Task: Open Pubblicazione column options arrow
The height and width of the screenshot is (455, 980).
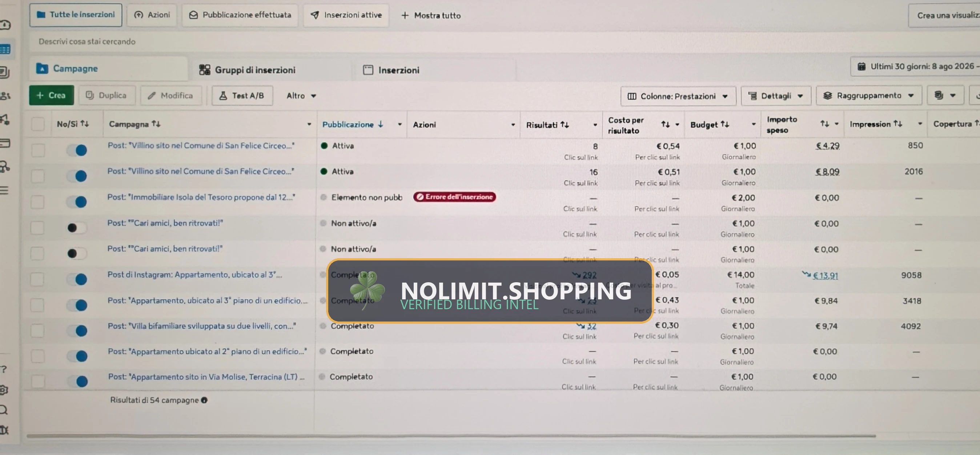Action: 400,124
